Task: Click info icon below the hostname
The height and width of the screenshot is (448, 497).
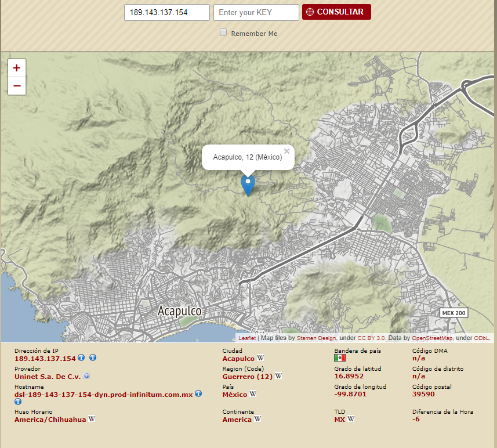Action: pyautogui.click(x=18, y=402)
